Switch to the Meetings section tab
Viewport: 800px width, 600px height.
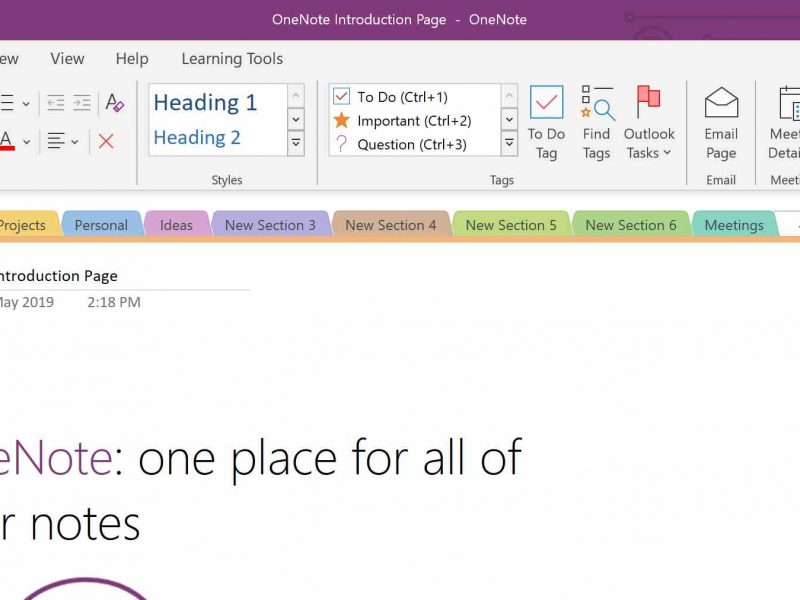[x=734, y=224]
